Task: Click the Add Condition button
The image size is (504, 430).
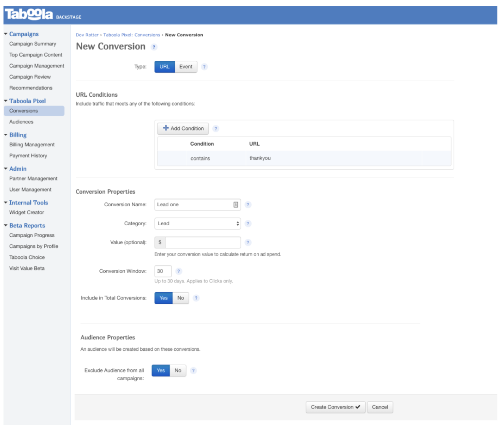Action: pyautogui.click(x=183, y=129)
